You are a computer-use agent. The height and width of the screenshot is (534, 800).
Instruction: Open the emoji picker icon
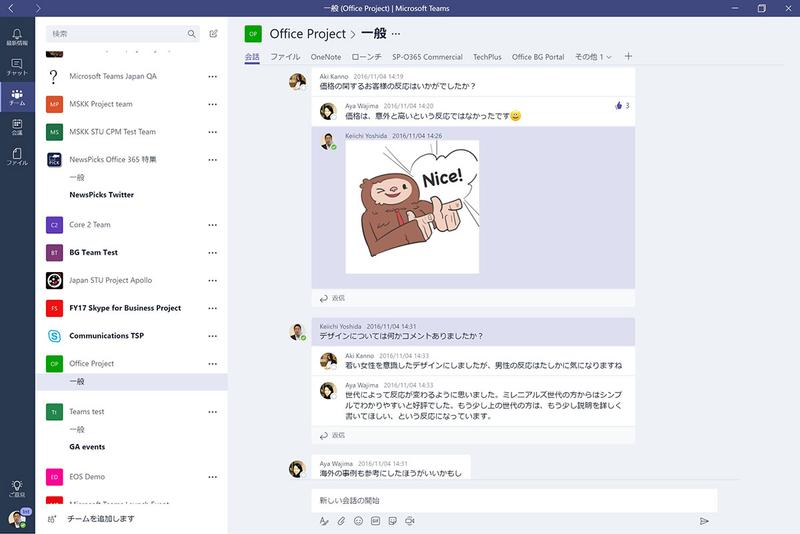[x=358, y=521]
